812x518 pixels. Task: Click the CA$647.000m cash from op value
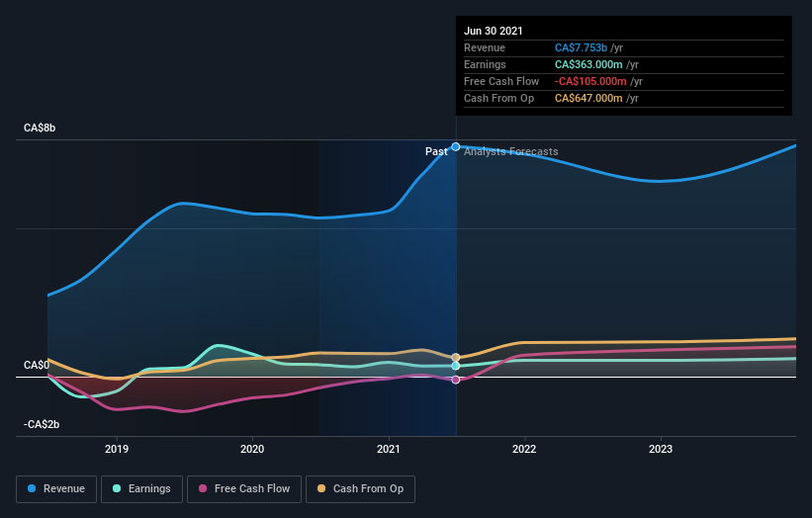(x=588, y=98)
